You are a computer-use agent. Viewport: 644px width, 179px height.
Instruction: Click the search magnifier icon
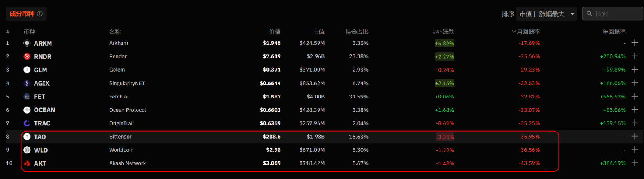pyautogui.click(x=589, y=14)
